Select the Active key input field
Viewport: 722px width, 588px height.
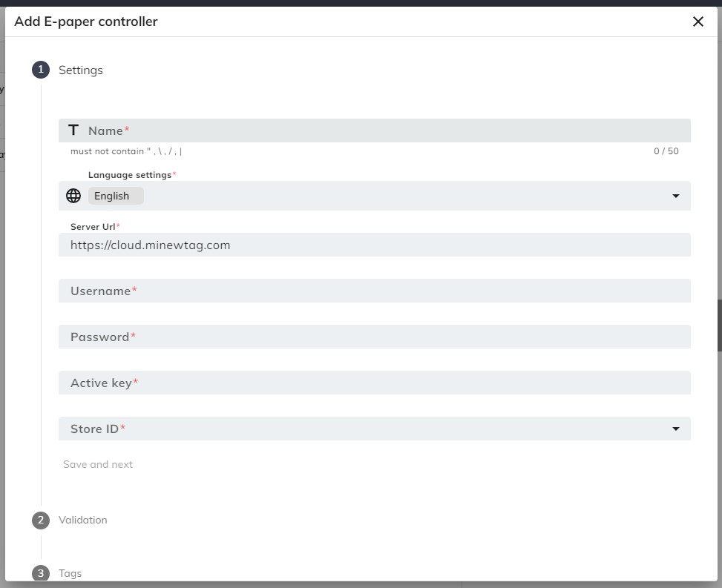(374, 383)
